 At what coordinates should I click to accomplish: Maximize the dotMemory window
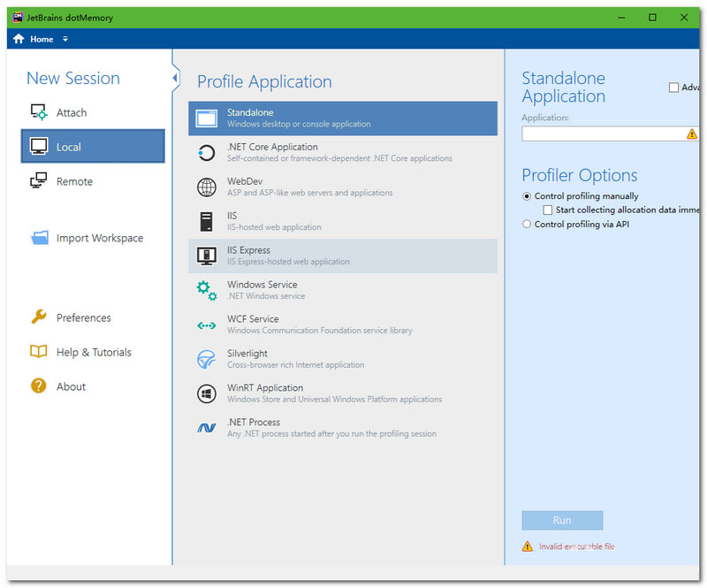point(652,18)
